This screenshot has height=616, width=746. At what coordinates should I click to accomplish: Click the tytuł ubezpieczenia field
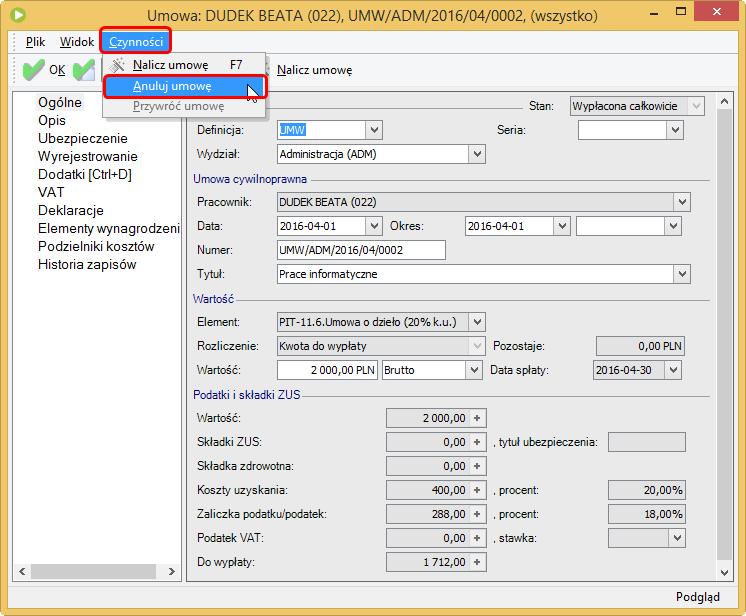click(647, 442)
